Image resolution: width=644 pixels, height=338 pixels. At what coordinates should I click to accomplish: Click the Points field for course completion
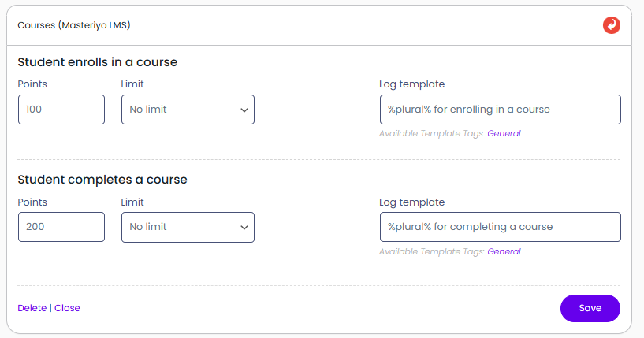(x=61, y=227)
